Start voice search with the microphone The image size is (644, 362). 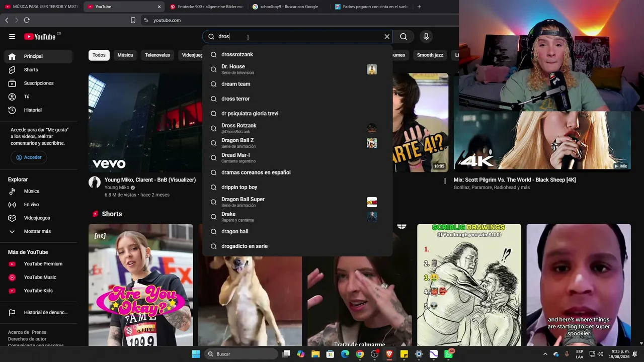tap(426, 36)
